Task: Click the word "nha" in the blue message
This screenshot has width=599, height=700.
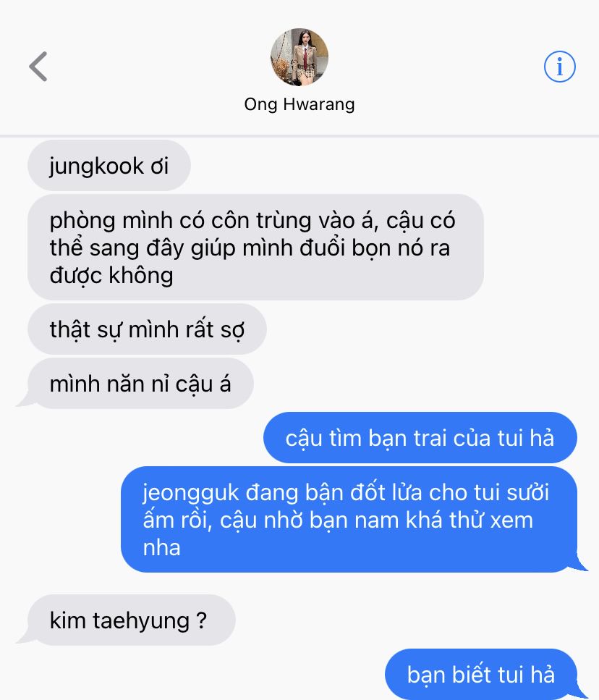Action: (161, 548)
